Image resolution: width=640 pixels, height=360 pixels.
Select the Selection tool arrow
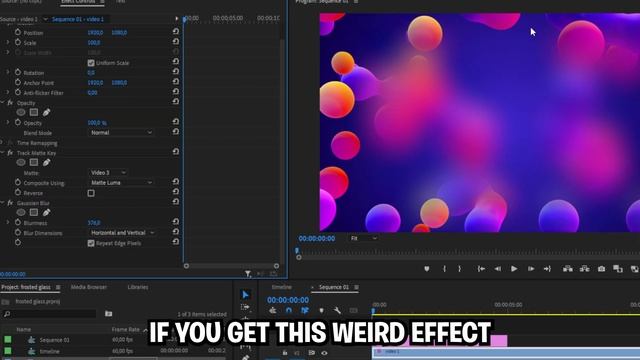click(x=245, y=295)
